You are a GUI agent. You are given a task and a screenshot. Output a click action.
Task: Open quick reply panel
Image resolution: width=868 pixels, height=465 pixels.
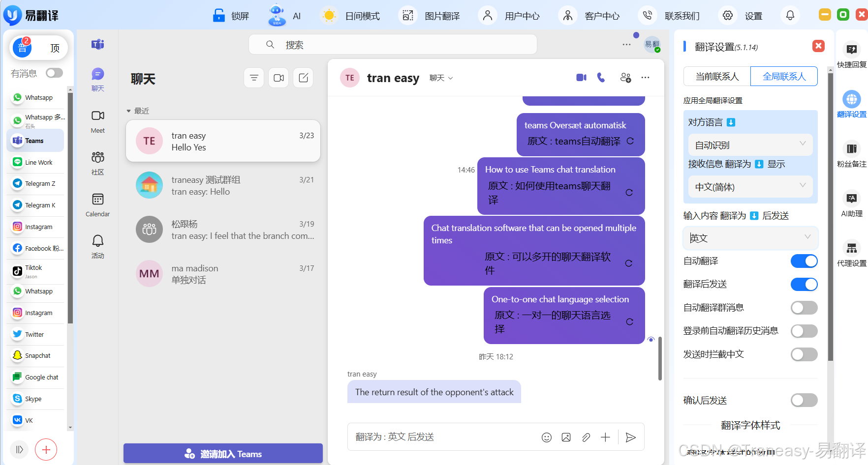click(x=851, y=55)
